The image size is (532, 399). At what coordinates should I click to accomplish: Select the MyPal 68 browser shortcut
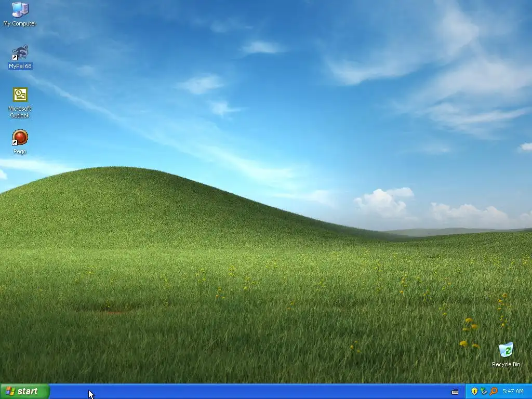[20, 57]
